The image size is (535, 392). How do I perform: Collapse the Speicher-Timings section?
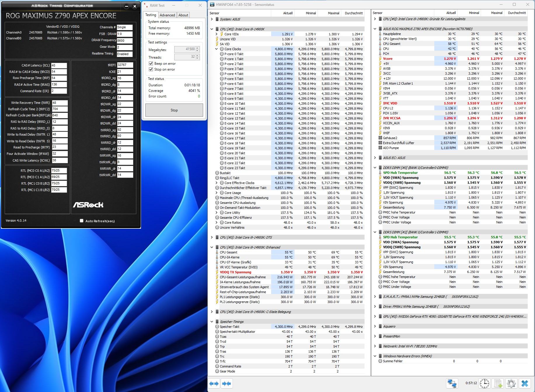point(212,322)
